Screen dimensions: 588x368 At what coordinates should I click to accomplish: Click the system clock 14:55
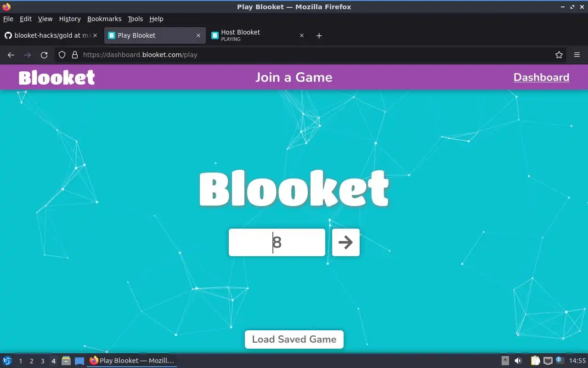577,361
